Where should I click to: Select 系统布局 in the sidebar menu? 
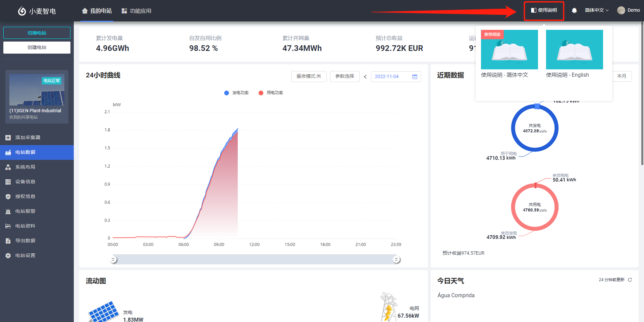(x=25, y=167)
